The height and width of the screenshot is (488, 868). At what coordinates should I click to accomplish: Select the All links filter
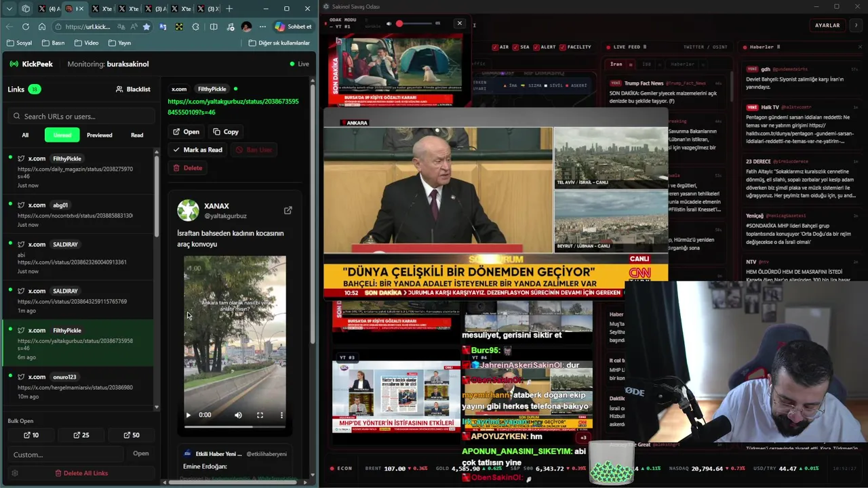(25, 135)
